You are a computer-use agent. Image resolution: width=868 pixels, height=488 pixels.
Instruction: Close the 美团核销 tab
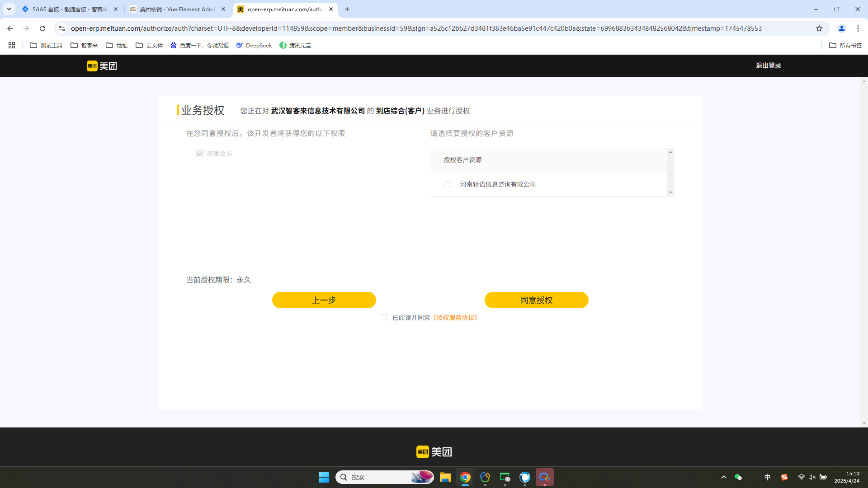(x=223, y=9)
